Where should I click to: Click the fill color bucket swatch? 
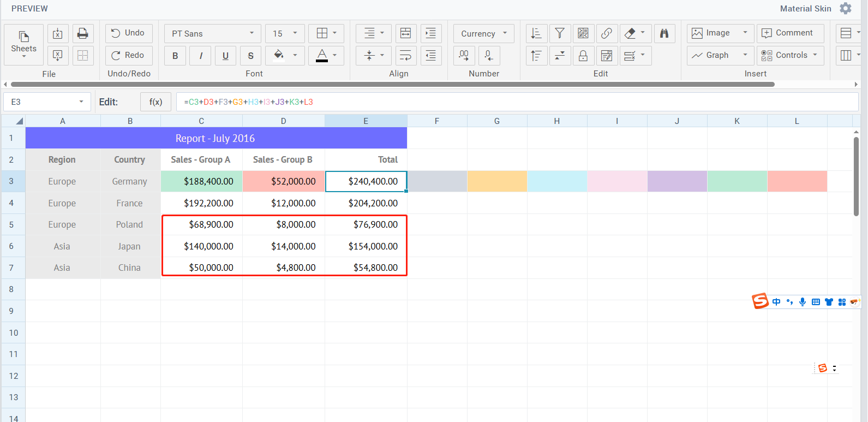pyautogui.click(x=279, y=55)
